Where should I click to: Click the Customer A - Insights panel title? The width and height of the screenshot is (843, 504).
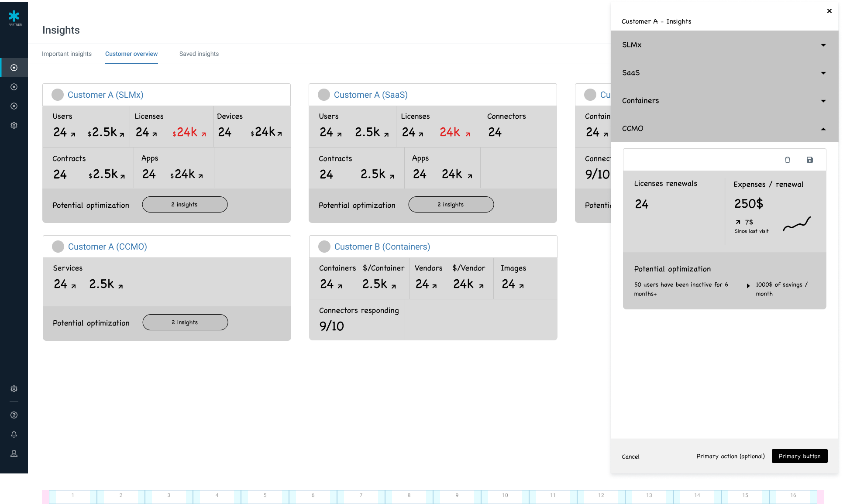click(x=656, y=21)
